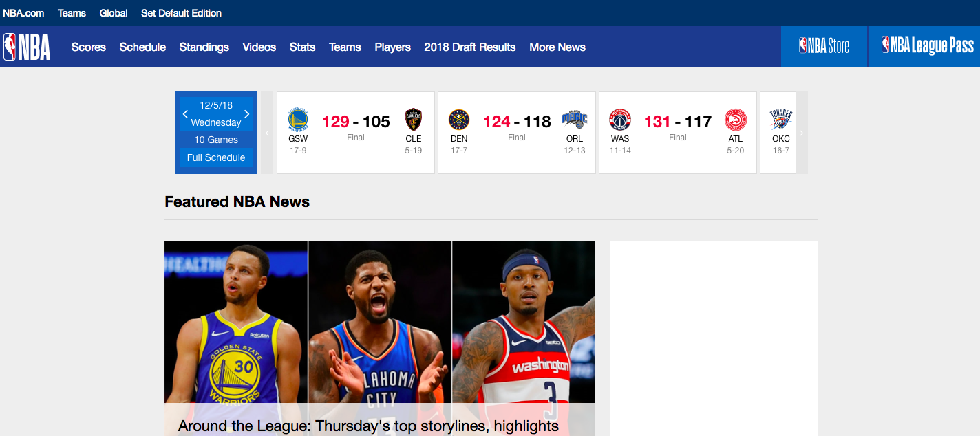This screenshot has width=980, height=436.
Task: Open the Videos menu item
Action: coord(259,47)
